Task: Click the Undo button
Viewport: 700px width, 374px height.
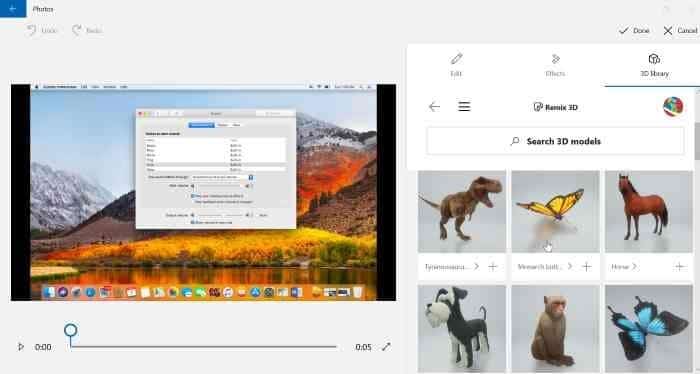Action: [x=42, y=30]
